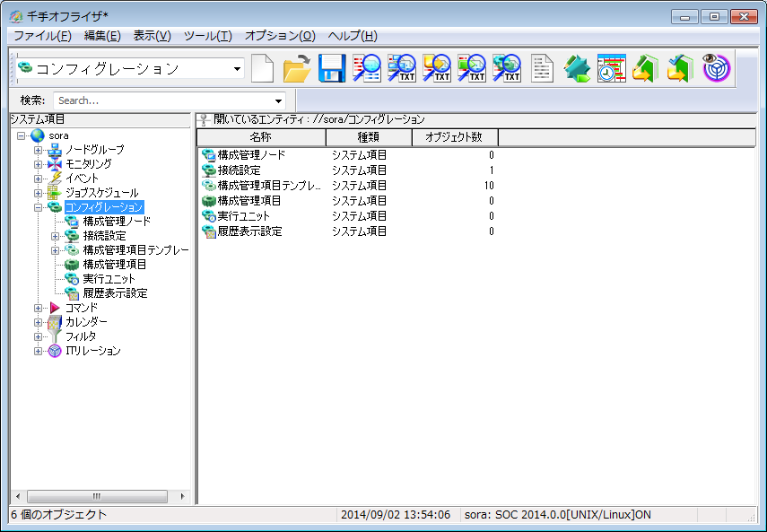Sort list by the 種類 column header
The width and height of the screenshot is (767, 532).
[369, 137]
